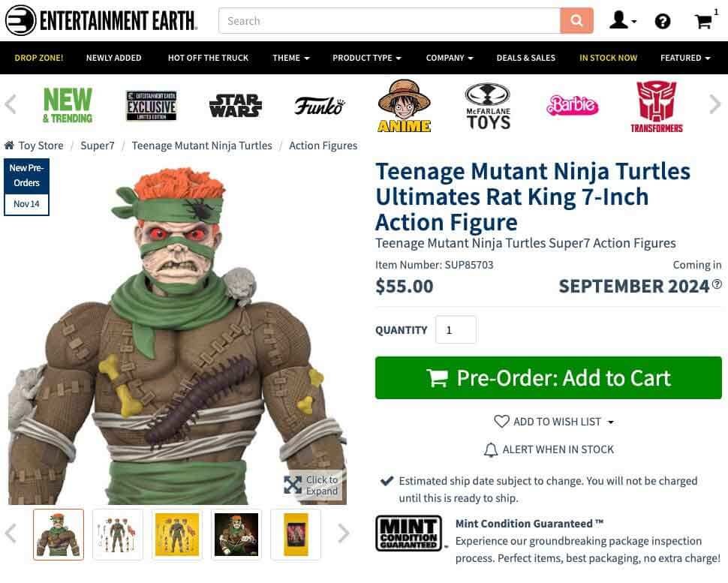Image resolution: width=728 pixels, height=583 pixels.
Task: Click the search magnifying glass icon
Action: coord(576,20)
